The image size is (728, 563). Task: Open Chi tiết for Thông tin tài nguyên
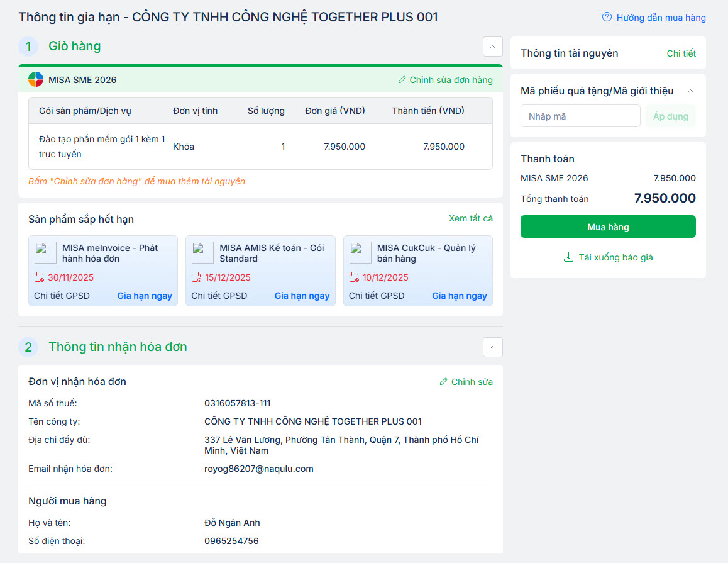[x=681, y=53]
